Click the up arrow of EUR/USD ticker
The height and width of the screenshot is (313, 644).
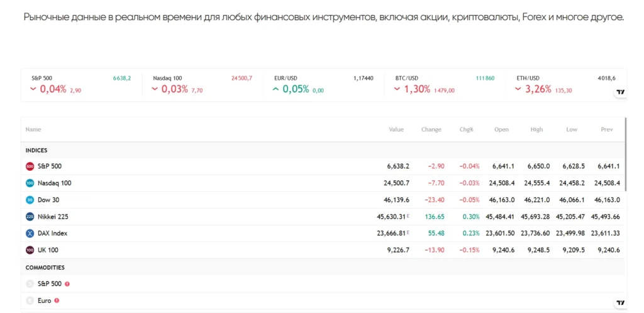click(x=275, y=89)
